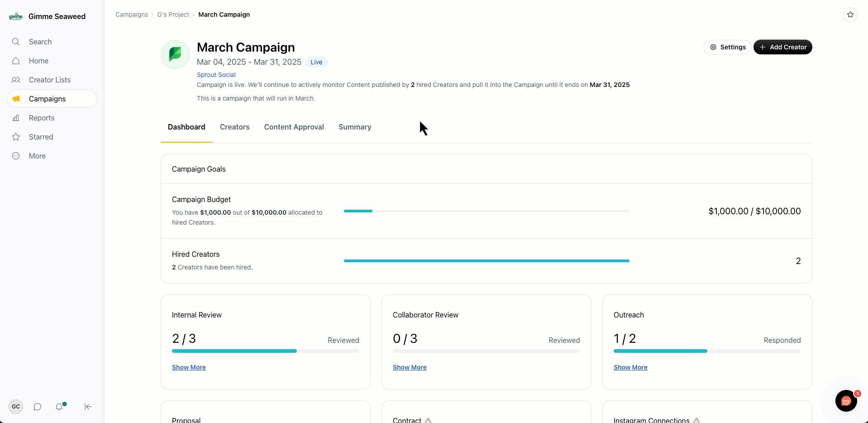This screenshot has width=868, height=423.
Task: Star this page using top-right star icon
Action: (x=850, y=14)
